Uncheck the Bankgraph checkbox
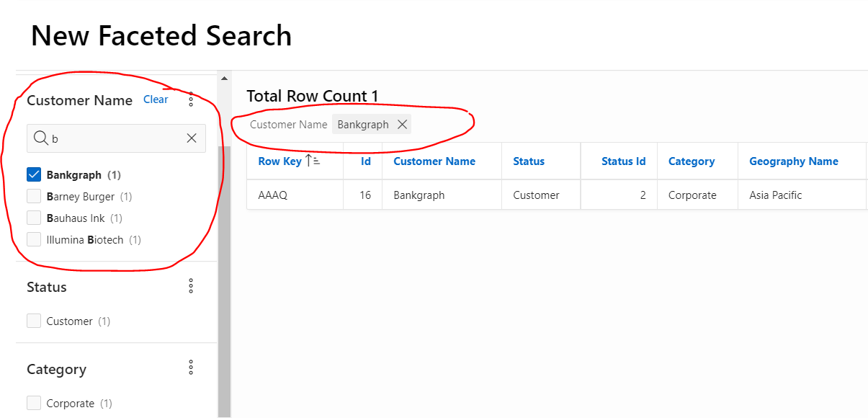Viewport: 868px width, 418px height. point(34,174)
